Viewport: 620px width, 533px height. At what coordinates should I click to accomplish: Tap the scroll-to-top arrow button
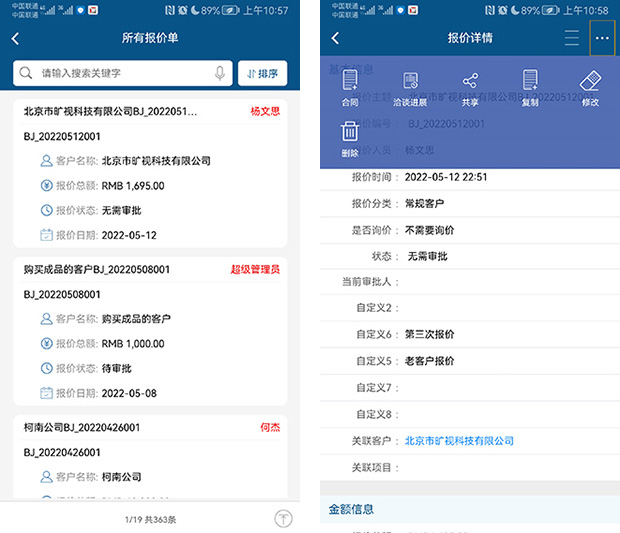coord(284,519)
